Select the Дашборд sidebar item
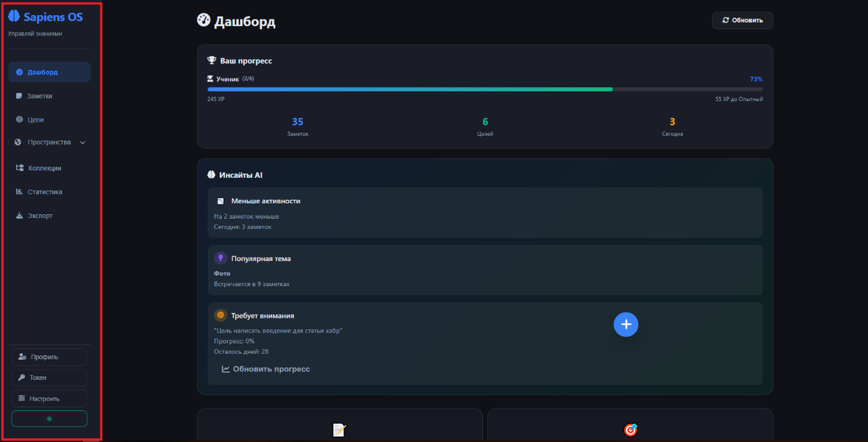The width and height of the screenshot is (868, 442). click(49, 72)
